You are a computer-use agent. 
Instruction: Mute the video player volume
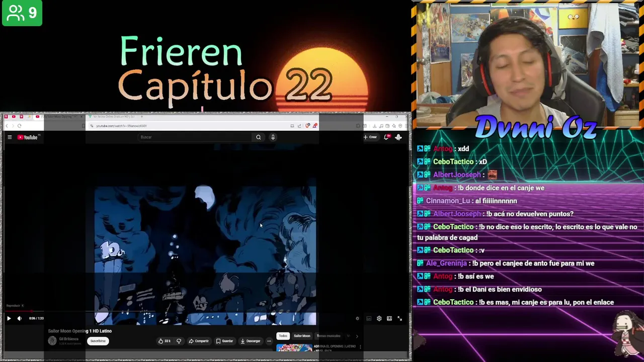pos(19,318)
